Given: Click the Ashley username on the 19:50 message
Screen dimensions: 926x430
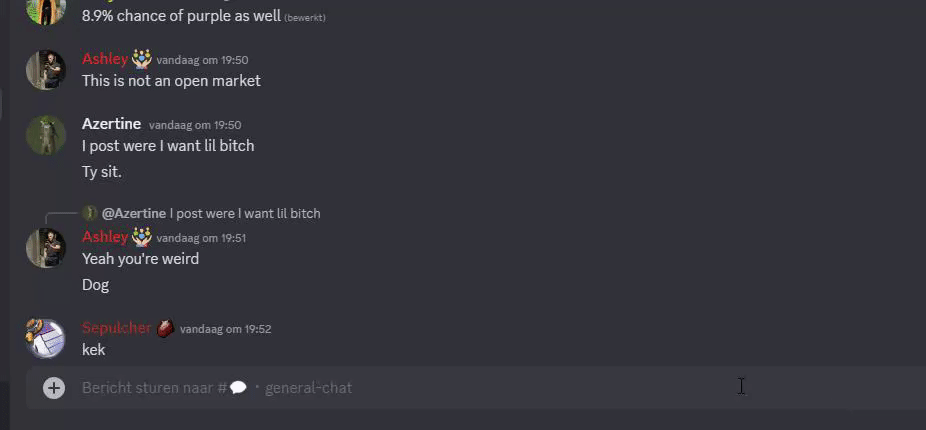Looking at the screenshot, I should click(105, 59).
